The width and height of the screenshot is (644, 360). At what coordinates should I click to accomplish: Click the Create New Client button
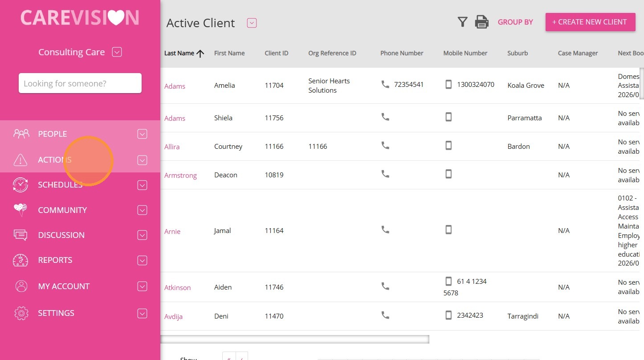tap(590, 22)
